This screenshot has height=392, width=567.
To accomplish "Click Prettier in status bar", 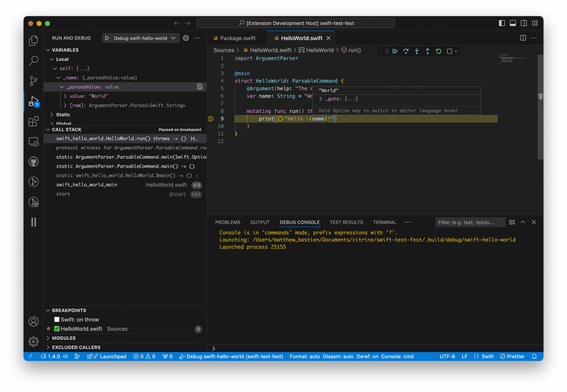I will [512, 356].
